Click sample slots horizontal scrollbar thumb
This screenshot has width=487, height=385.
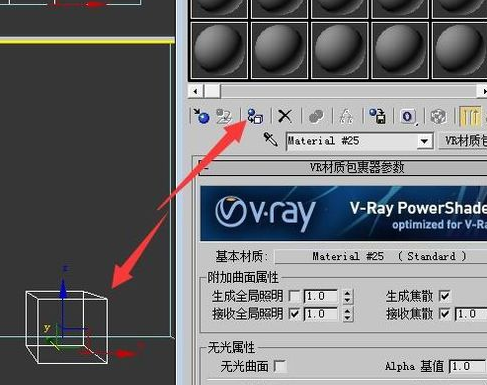[212, 91]
